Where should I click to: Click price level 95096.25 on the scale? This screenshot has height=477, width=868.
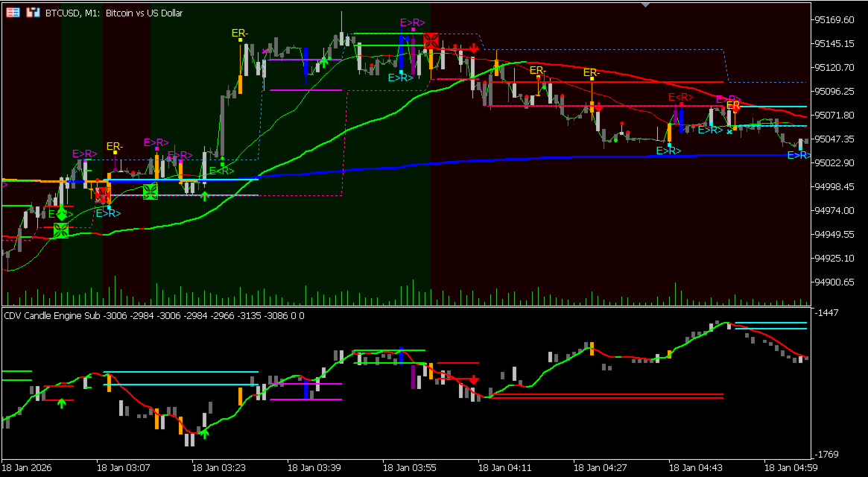pyautogui.click(x=834, y=91)
